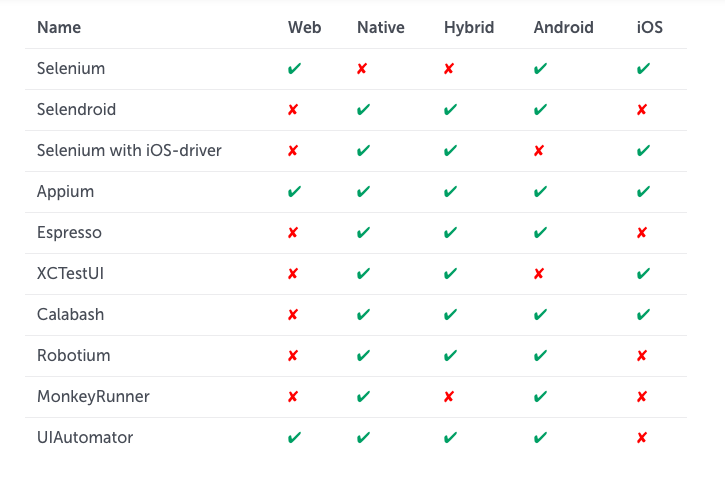Click UIAutomator's green check under Web
Screen dimensions: 725x482
tap(294, 438)
